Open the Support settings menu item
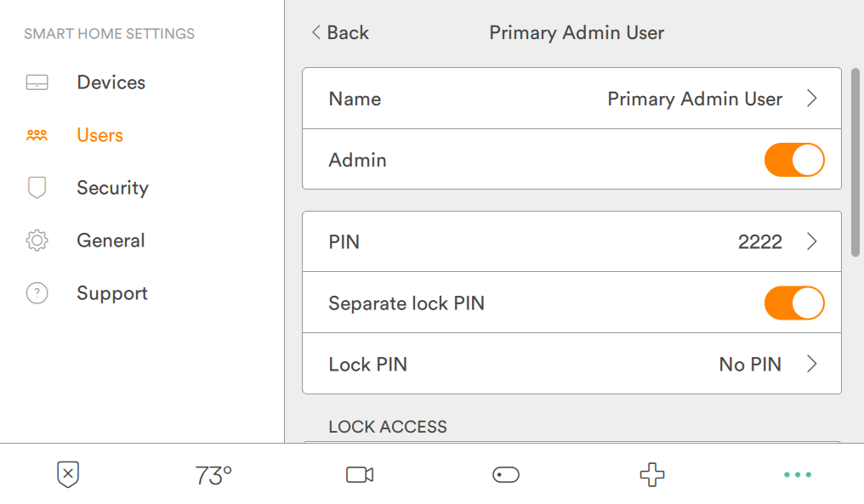 pos(111,293)
